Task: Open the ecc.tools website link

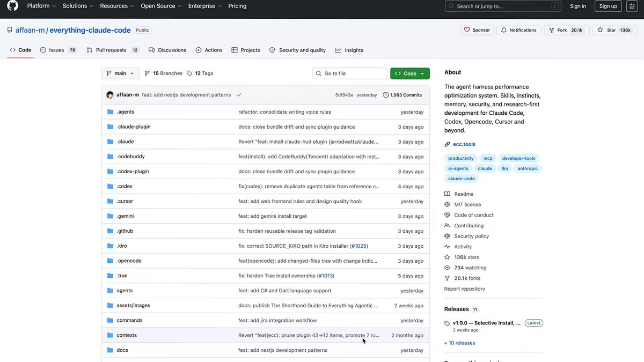Action: [464, 144]
